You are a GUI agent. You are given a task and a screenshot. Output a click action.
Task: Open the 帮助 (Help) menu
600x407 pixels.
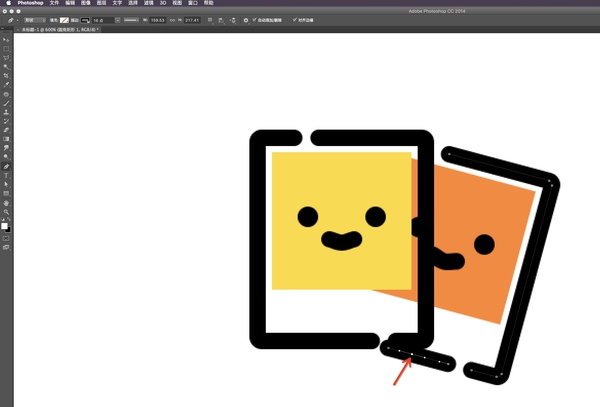209,3
